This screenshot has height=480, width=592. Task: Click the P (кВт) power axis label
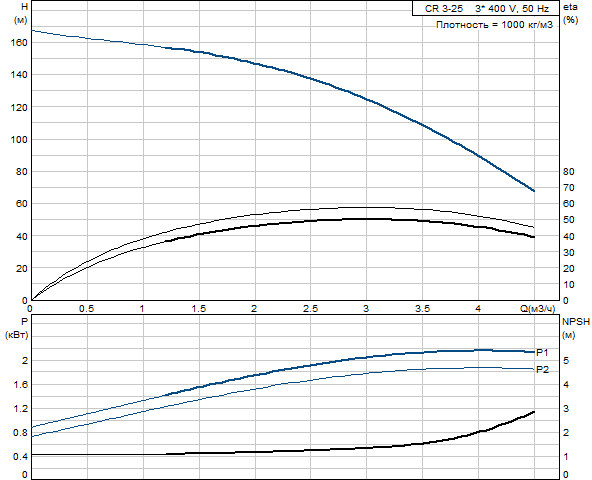point(17,328)
